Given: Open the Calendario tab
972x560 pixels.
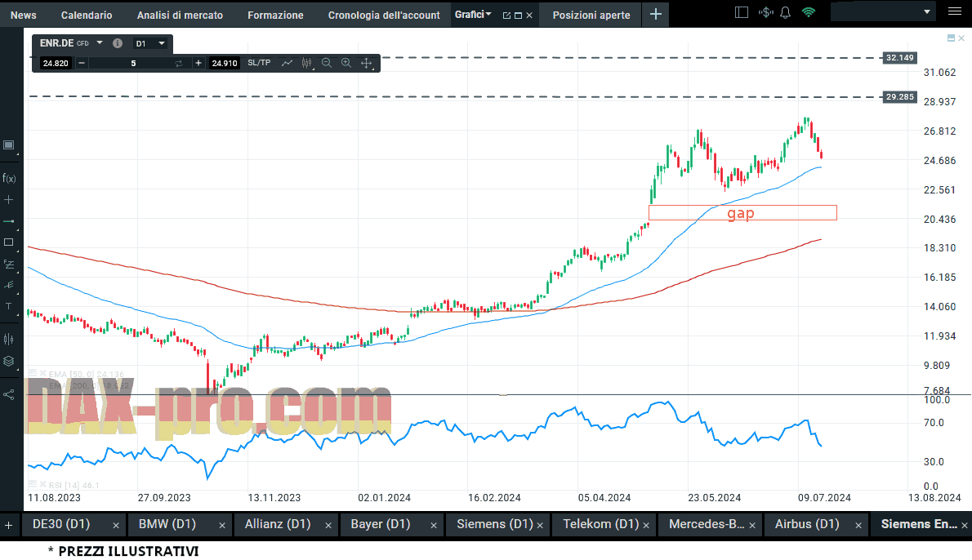Looking at the screenshot, I should tap(87, 15).
